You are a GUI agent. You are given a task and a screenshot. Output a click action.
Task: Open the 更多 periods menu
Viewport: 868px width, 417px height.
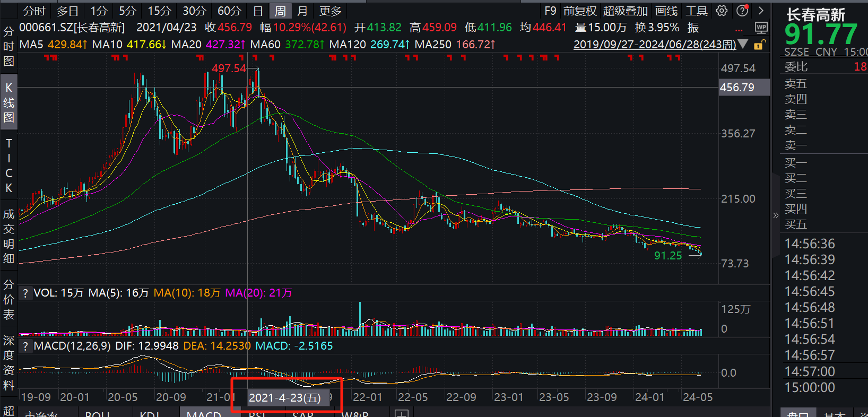click(x=330, y=11)
